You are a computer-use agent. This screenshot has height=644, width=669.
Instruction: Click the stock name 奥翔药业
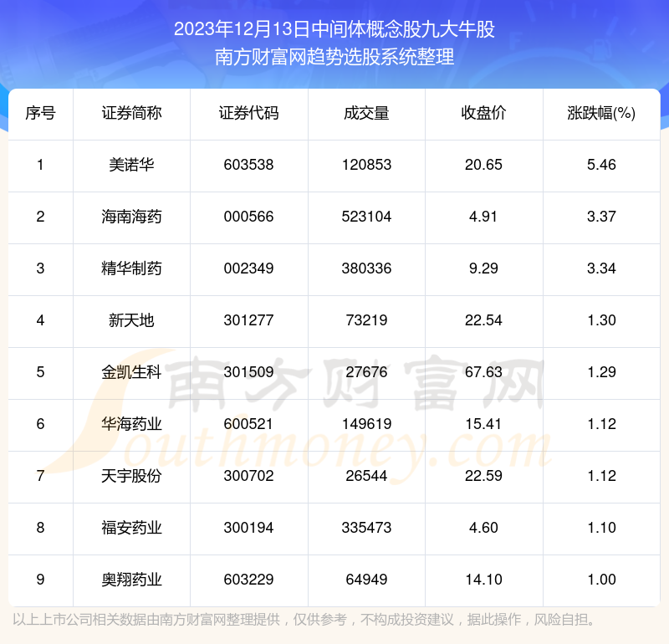pyautogui.click(x=131, y=580)
